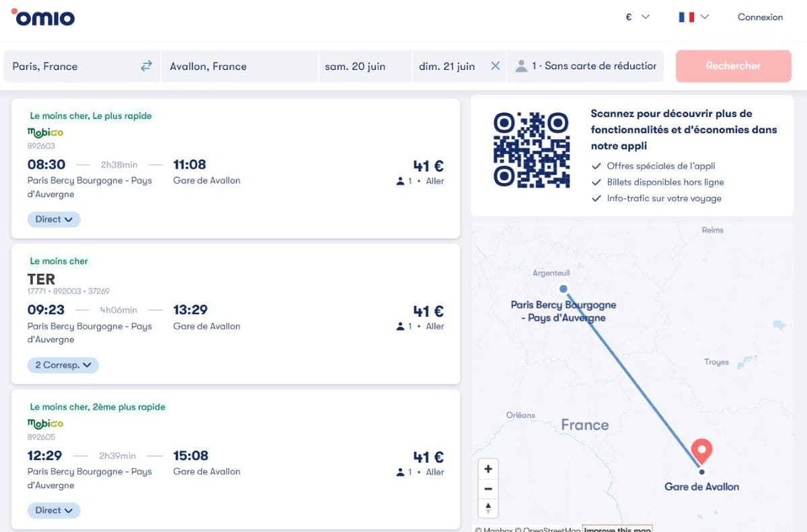Click the 15:08 arrival time
Viewport: 807px width, 532px height.
click(x=190, y=455)
